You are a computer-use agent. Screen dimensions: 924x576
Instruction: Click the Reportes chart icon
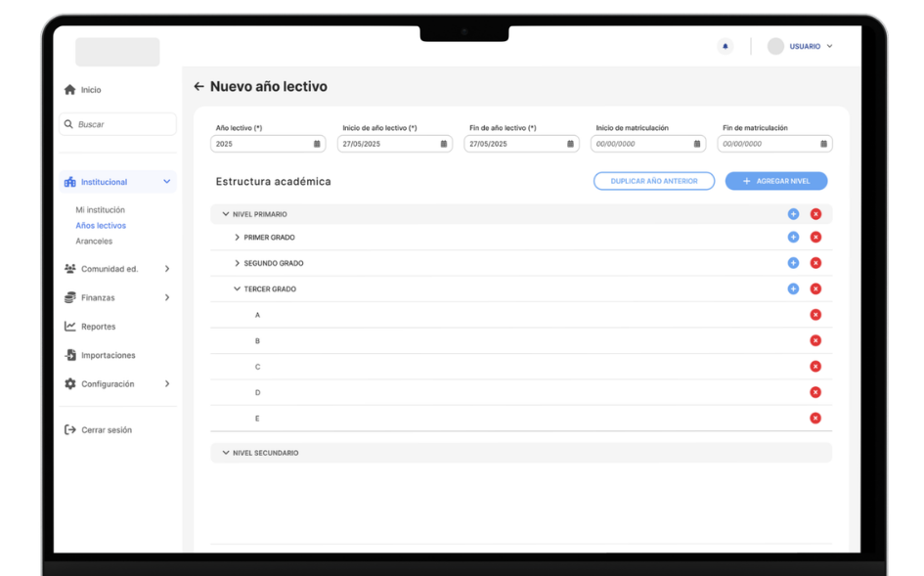[70, 327]
